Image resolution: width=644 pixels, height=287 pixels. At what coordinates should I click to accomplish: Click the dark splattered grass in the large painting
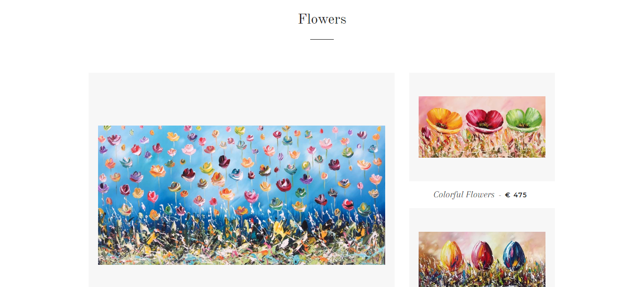(x=241, y=241)
